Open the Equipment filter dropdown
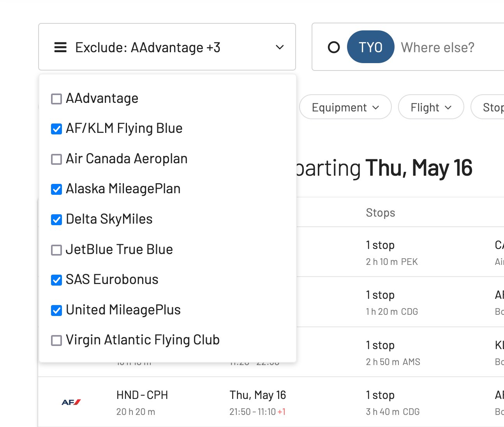The height and width of the screenshot is (427, 504). click(345, 107)
